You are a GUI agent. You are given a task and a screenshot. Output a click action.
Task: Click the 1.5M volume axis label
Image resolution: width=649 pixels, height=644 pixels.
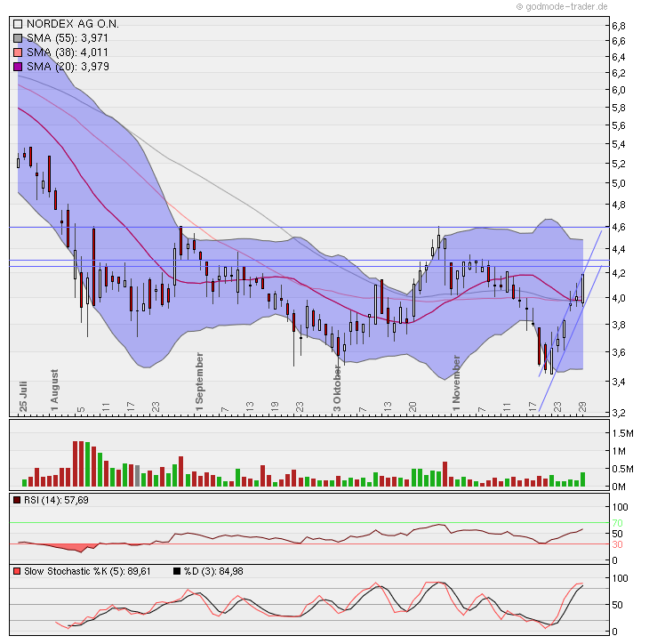pos(622,433)
